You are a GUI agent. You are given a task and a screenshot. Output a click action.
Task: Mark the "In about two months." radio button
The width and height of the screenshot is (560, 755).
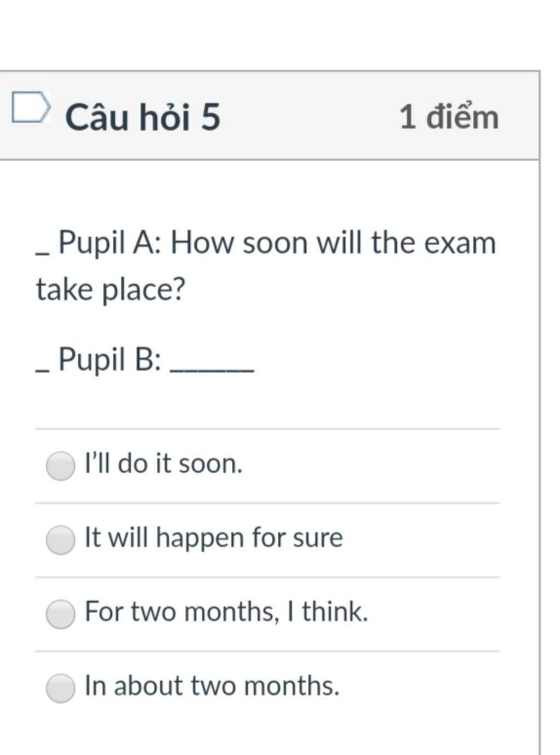point(60,688)
